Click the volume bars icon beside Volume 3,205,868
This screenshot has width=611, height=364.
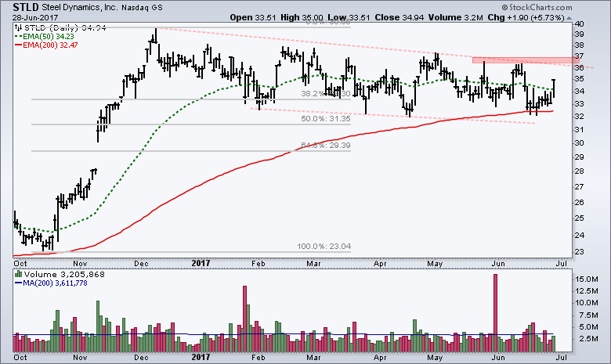[x=18, y=274]
